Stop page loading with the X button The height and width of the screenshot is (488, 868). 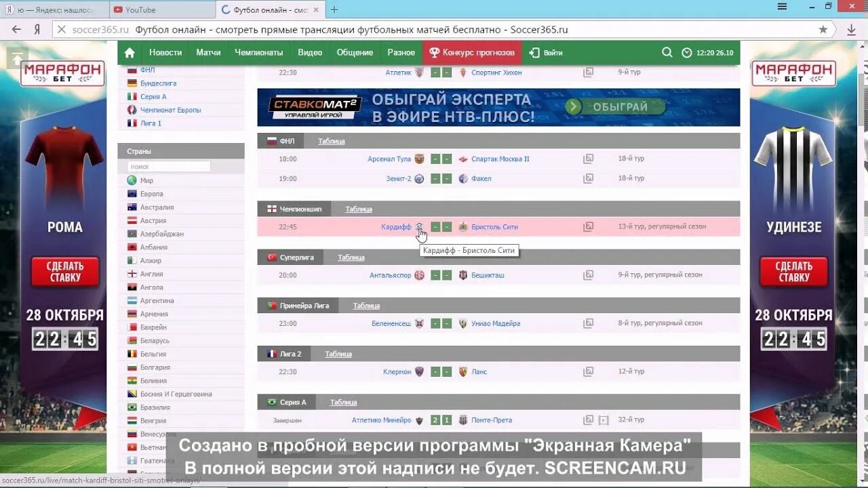click(60, 30)
